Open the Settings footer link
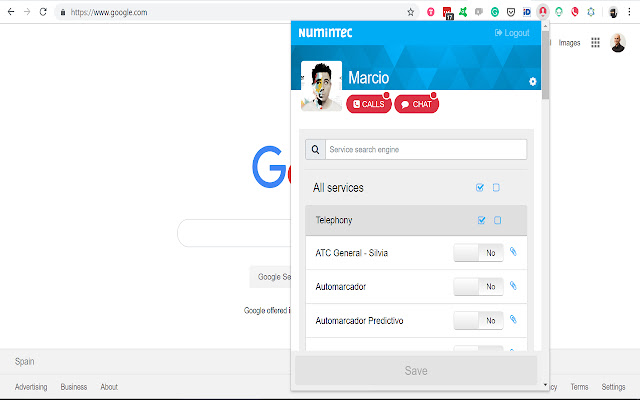Viewport: 640px width, 400px height. tap(613, 387)
